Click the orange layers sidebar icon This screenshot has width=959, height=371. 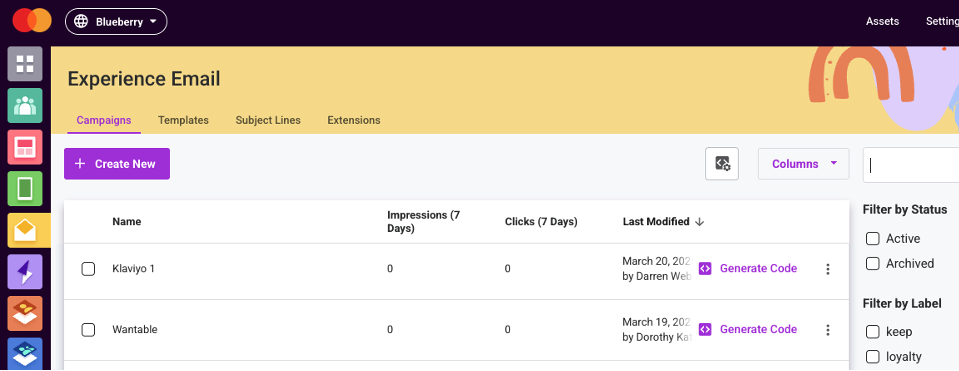click(25, 313)
